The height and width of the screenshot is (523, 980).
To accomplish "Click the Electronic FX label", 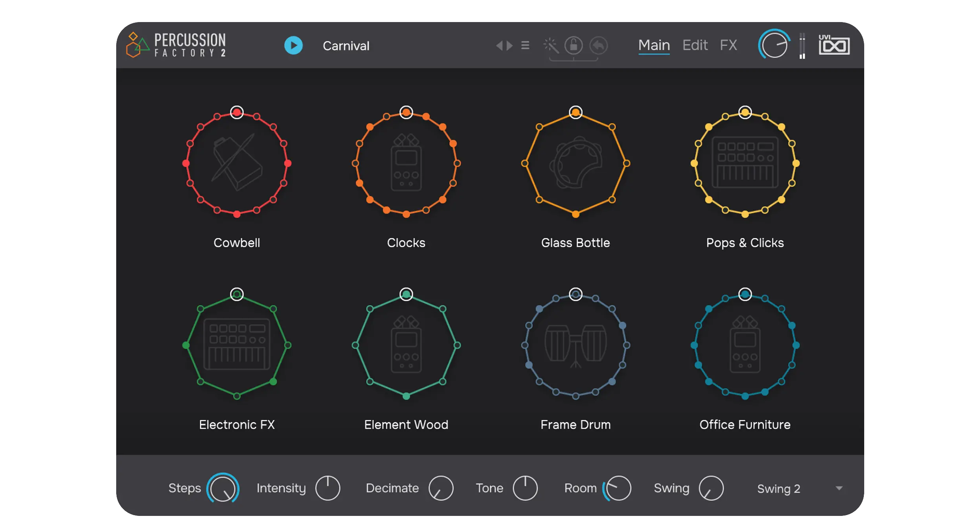I will point(237,425).
